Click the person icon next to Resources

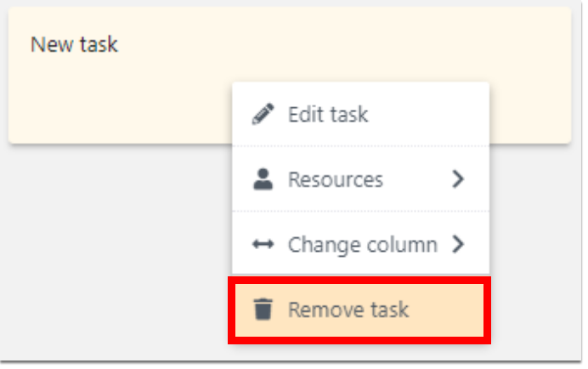click(x=263, y=179)
